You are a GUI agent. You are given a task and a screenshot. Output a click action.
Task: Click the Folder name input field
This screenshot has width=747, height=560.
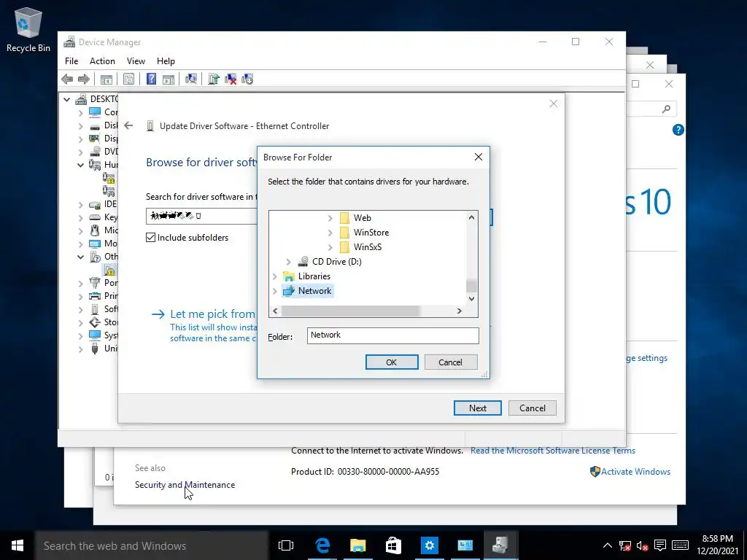tap(393, 335)
